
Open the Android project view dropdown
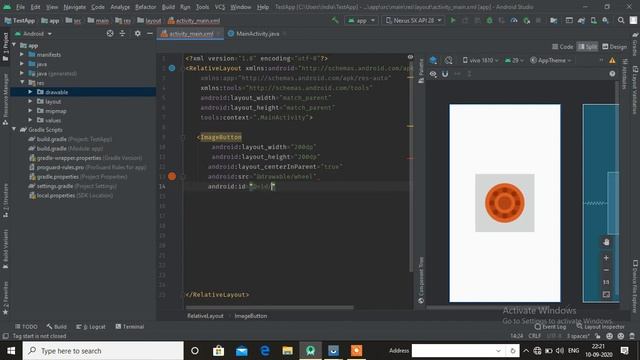[x=33, y=34]
